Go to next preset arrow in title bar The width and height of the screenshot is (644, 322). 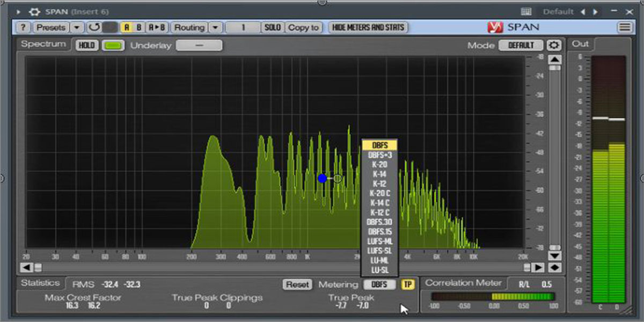click(595, 11)
